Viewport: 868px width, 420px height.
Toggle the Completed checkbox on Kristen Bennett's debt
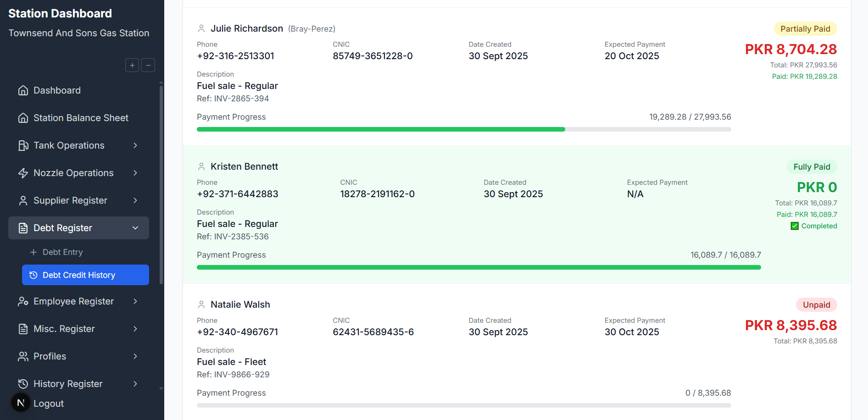click(x=794, y=226)
